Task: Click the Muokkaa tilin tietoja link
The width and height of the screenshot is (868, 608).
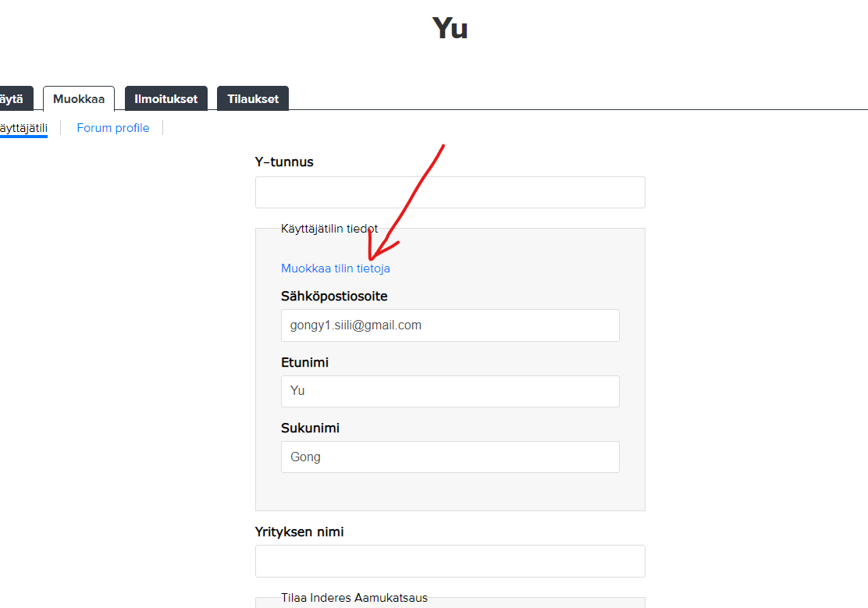Action: point(336,268)
